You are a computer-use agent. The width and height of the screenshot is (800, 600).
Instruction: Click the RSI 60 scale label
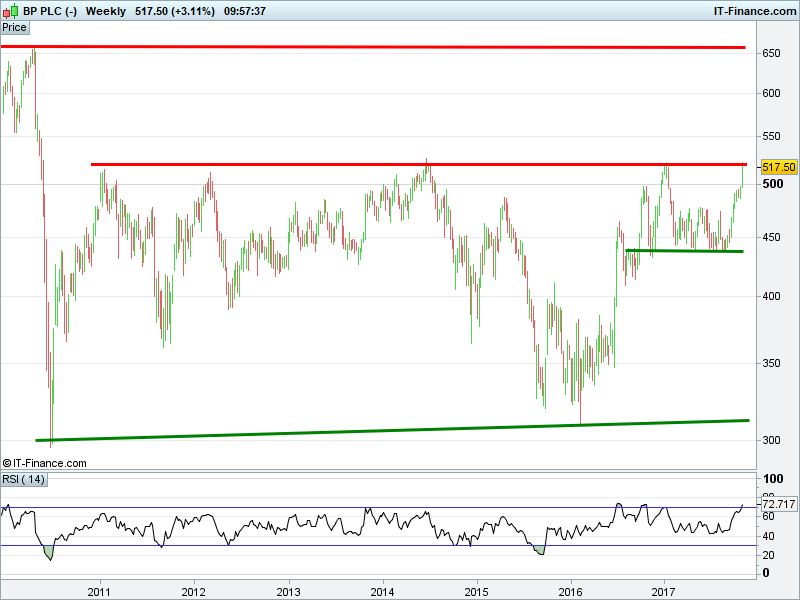(x=768, y=516)
